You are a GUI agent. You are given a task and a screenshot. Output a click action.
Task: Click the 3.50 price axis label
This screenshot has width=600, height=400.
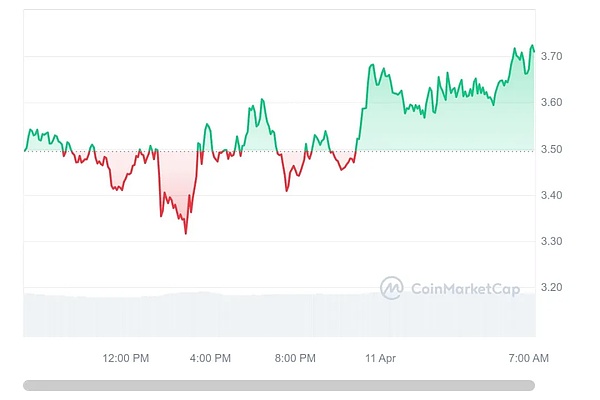(x=551, y=150)
